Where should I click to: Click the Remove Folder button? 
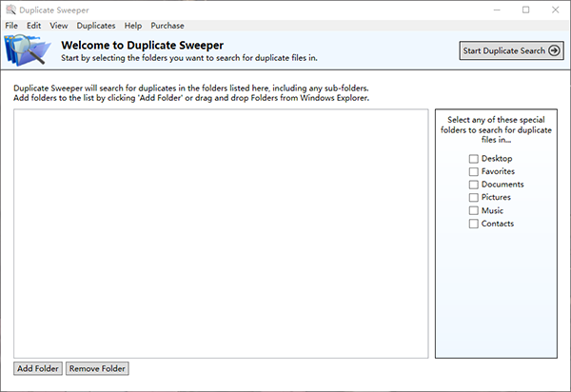pos(96,368)
